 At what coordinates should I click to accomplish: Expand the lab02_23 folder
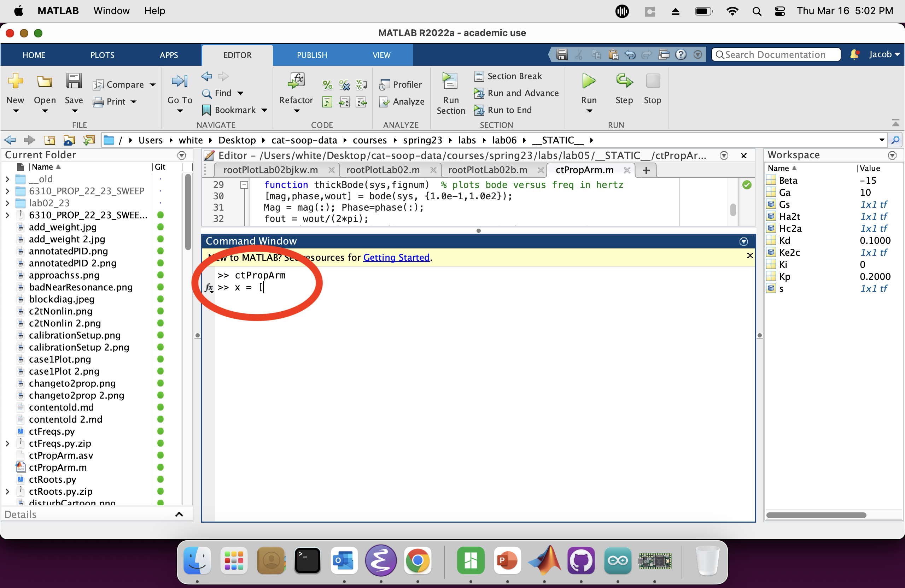tap(7, 203)
